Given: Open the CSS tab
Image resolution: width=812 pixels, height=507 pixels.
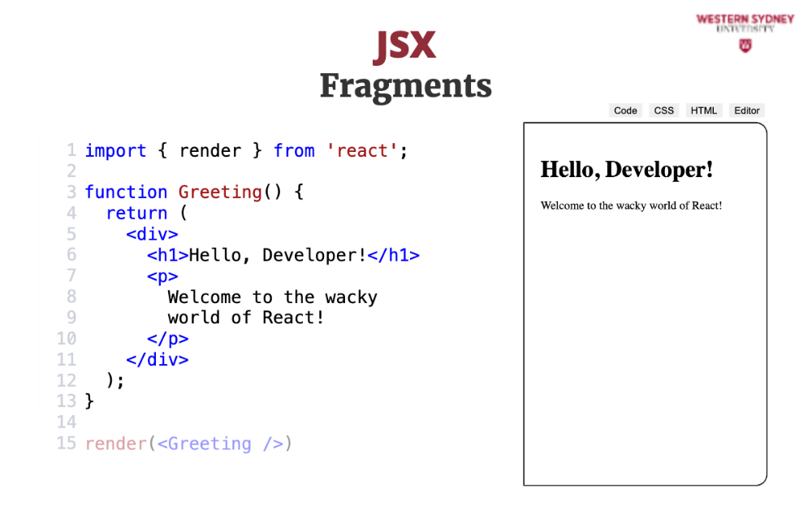Looking at the screenshot, I should [x=664, y=110].
